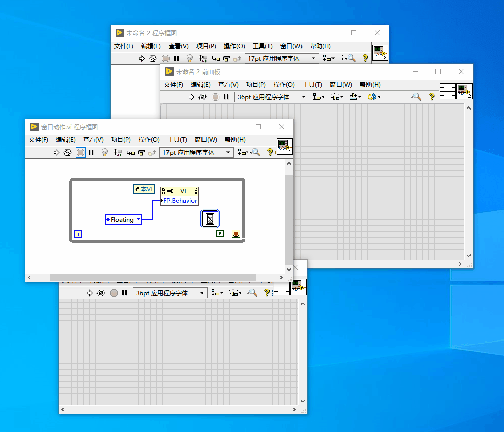Click Run Continuously in 未命名 2 程序框图

tap(153, 58)
